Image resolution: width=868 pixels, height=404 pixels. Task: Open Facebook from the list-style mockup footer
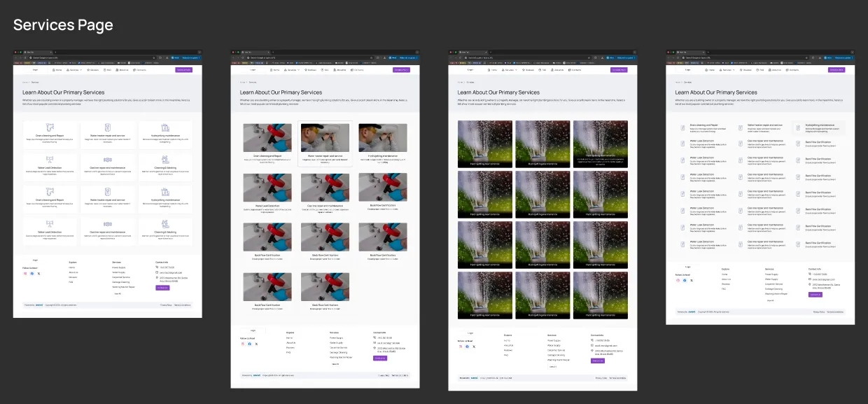(x=685, y=280)
